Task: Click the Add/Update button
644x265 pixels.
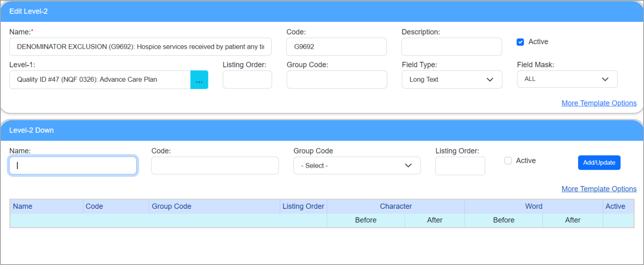Action: pos(599,163)
